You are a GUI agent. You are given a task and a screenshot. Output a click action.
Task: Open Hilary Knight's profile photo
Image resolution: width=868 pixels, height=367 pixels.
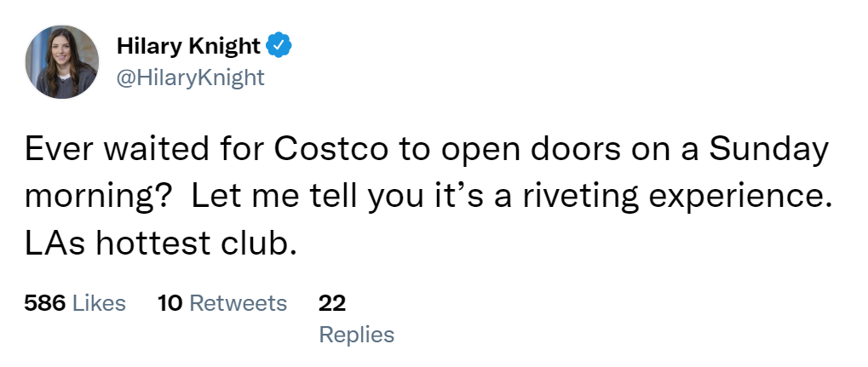click(x=61, y=61)
